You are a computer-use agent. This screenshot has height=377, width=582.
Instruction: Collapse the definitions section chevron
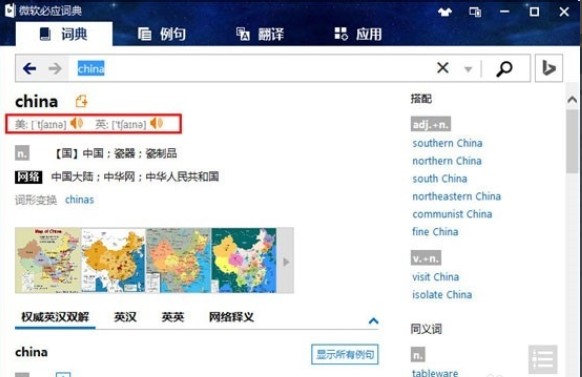[373, 321]
